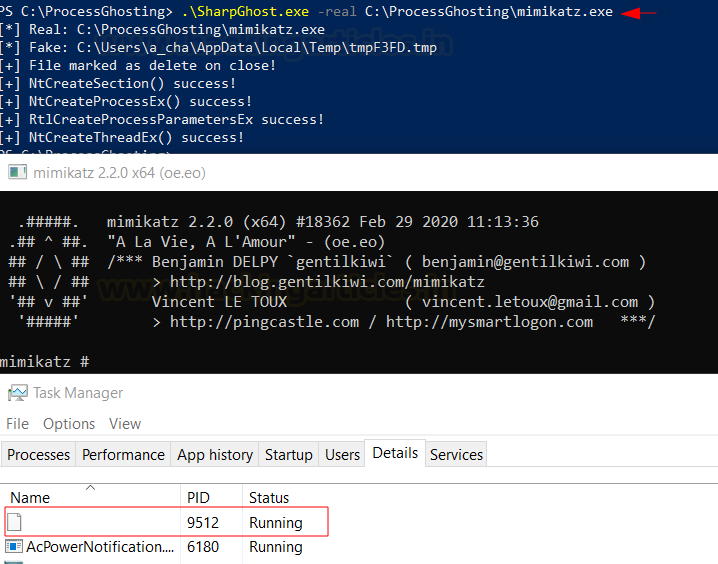Click the Real: mimikatz.exe path line
Image resolution: width=718 pixels, height=564 pixels.
[162, 29]
